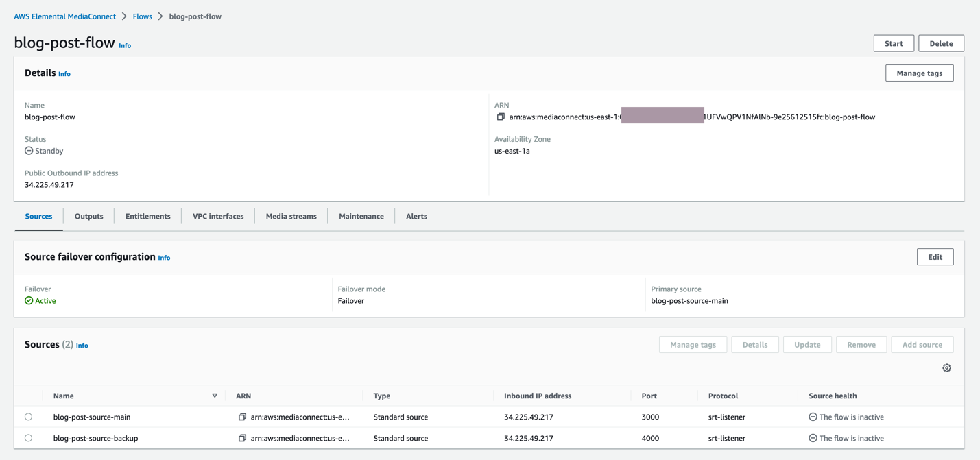The width and height of the screenshot is (980, 460).
Task: Click primary source value blog-post-source-main
Action: 689,301
